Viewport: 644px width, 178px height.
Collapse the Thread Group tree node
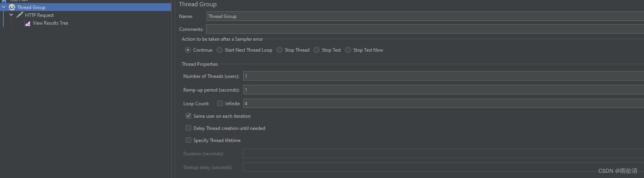click(4, 7)
